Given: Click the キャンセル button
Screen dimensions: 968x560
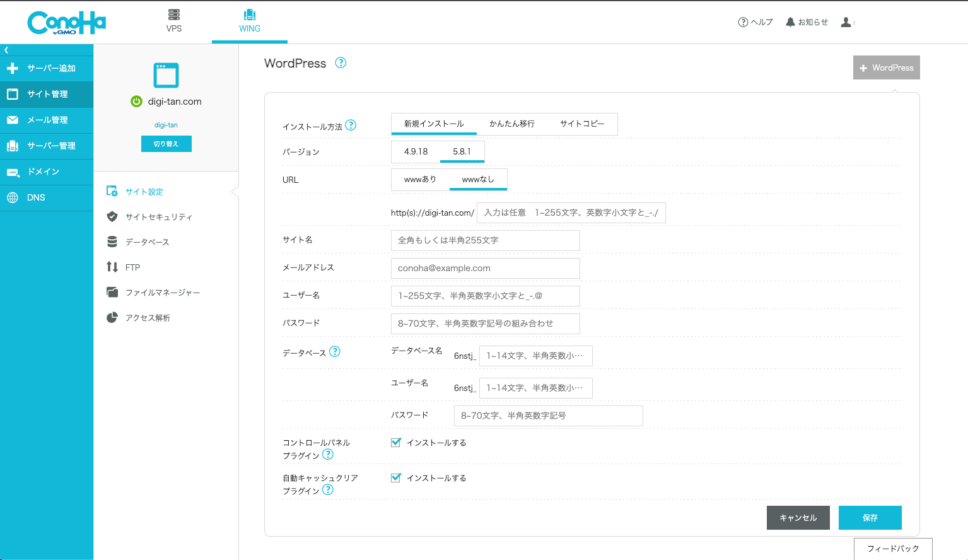Looking at the screenshot, I should point(798,518).
